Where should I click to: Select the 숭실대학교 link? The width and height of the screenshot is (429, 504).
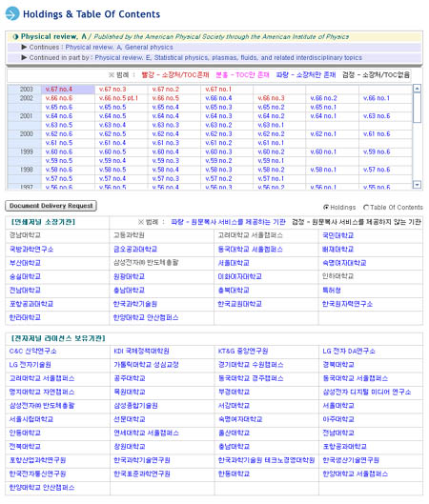coord(25,276)
